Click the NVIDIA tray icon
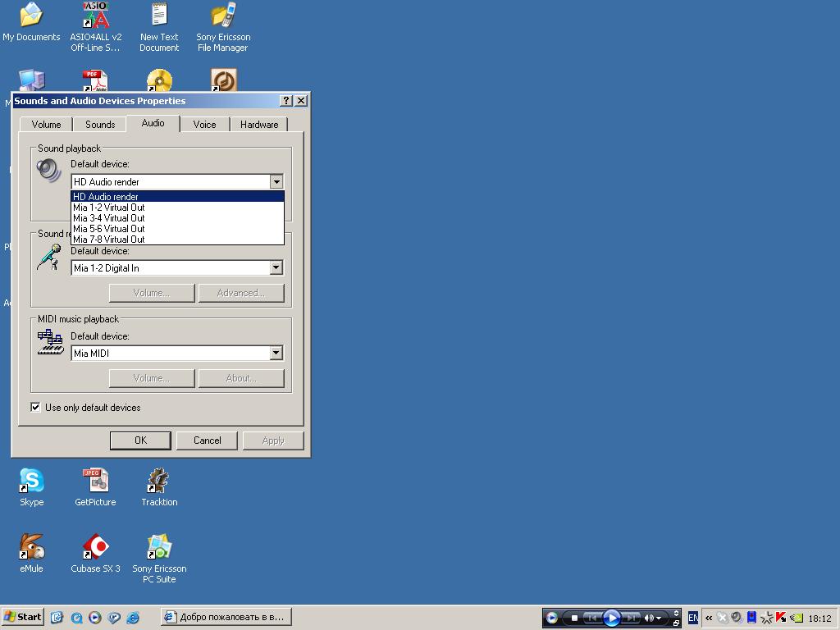840x630 pixels. [x=797, y=618]
